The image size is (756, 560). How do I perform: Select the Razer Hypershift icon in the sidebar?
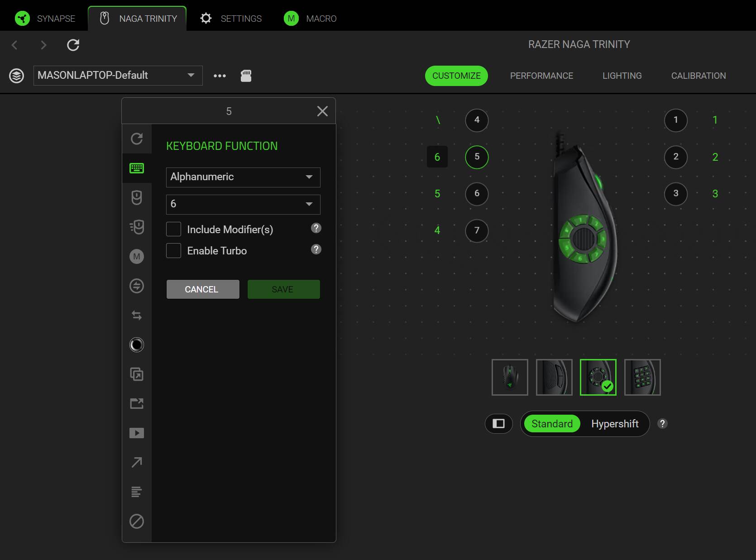137,374
